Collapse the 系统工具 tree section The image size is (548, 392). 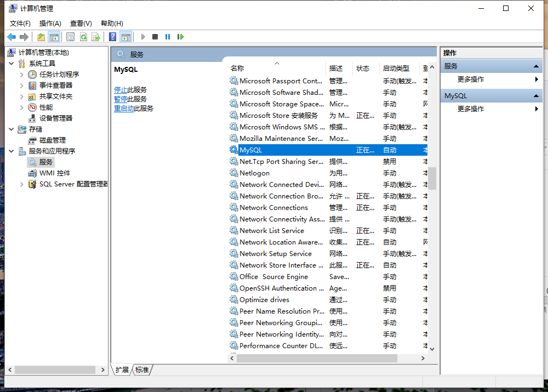click(x=11, y=62)
